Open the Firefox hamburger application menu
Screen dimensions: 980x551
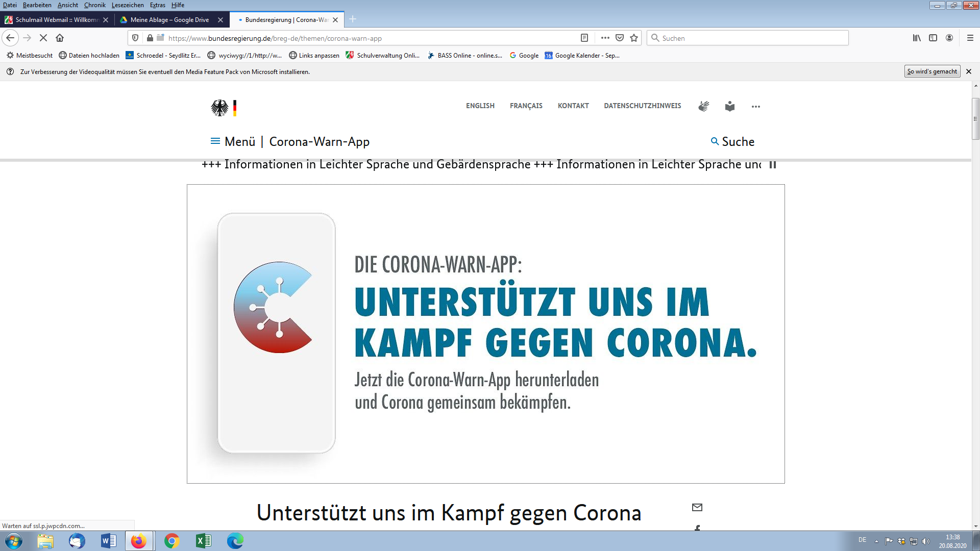pyautogui.click(x=970, y=38)
